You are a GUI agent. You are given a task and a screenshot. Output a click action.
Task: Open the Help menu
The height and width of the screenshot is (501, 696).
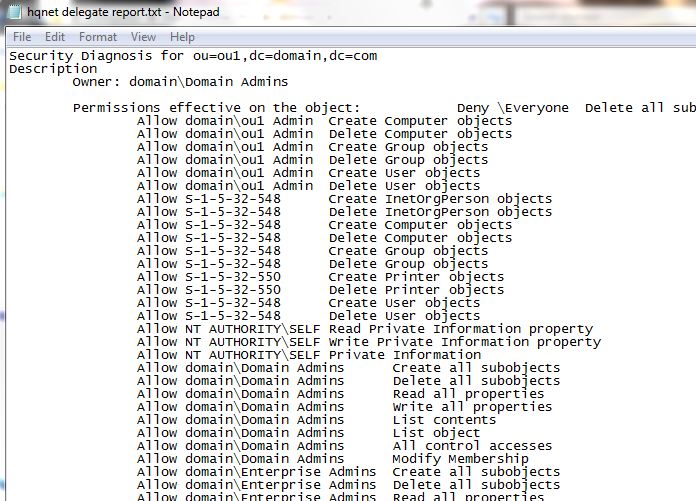[182, 37]
